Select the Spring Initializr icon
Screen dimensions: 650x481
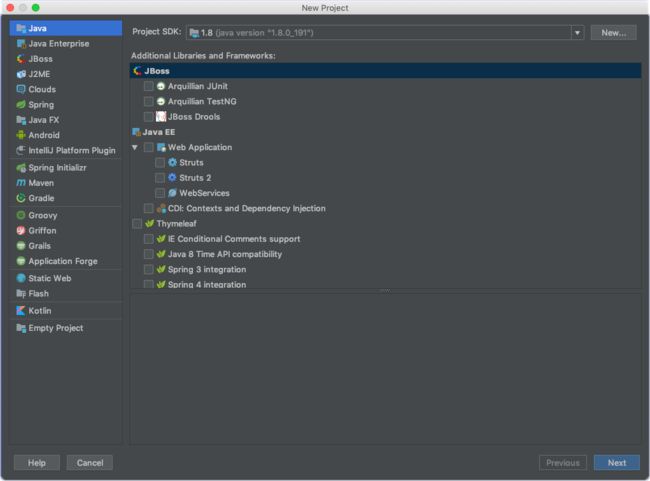(21, 168)
